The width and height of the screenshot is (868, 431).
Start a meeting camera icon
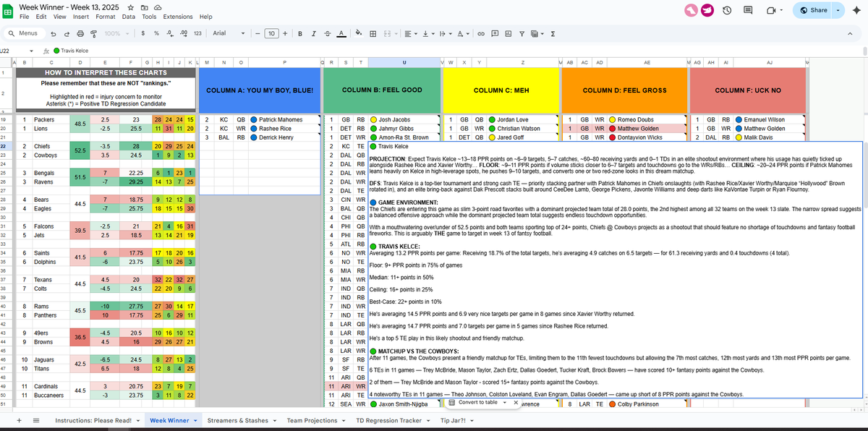(771, 10)
